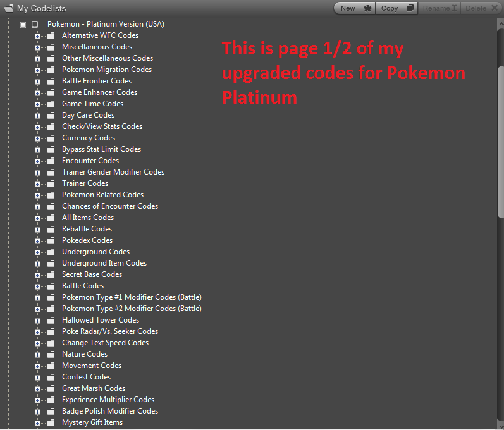
Task: Expand the Nature Codes folder
Action: coord(37,355)
